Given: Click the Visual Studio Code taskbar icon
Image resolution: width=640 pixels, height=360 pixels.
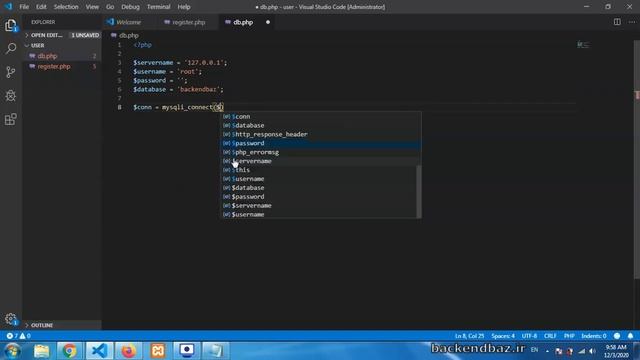Looking at the screenshot, I should click(99, 351).
